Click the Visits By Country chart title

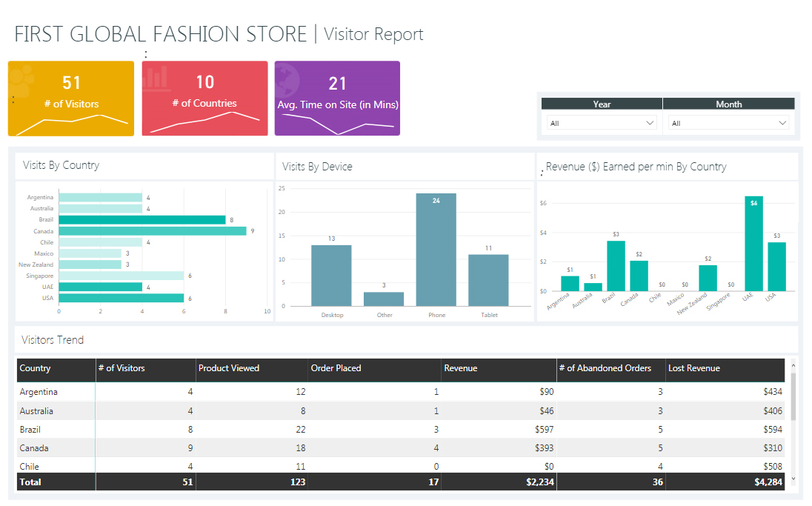pos(61,165)
